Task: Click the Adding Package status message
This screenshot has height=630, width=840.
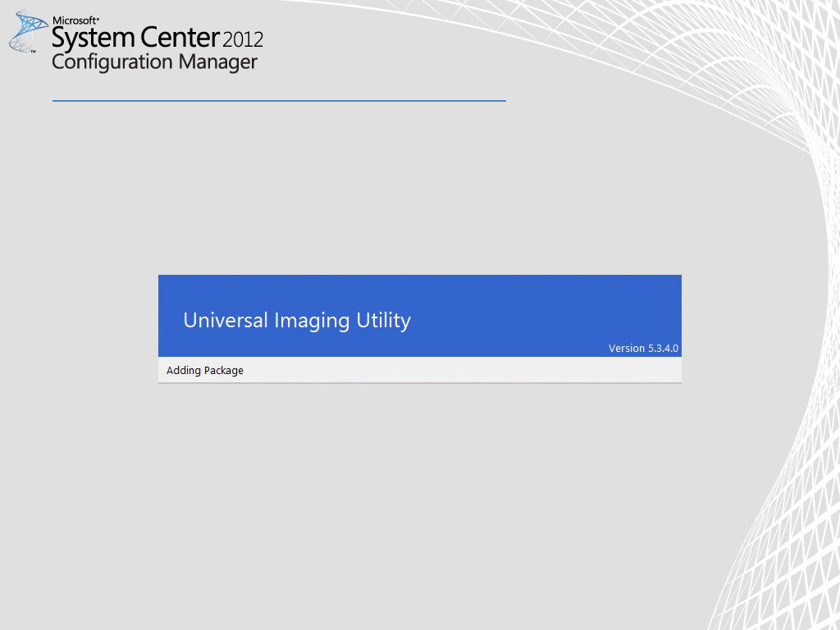Action: (204, 370)
